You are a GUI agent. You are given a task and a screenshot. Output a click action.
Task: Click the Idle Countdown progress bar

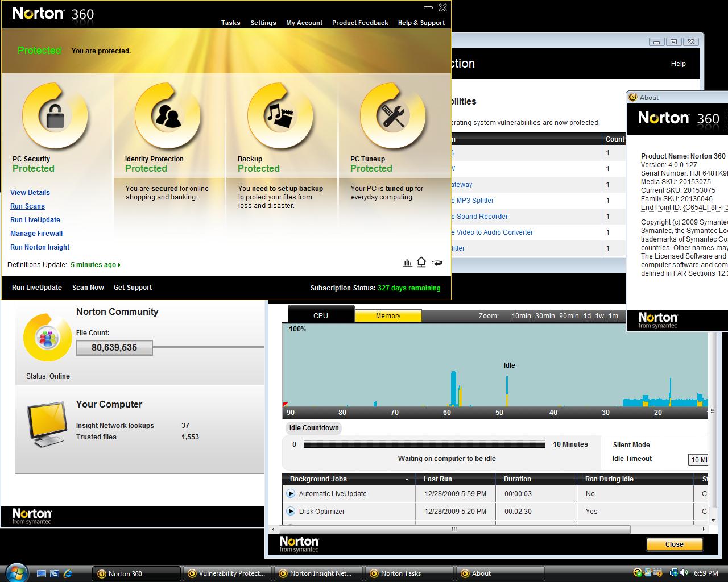pyautogui.click(x=424, y=444)
